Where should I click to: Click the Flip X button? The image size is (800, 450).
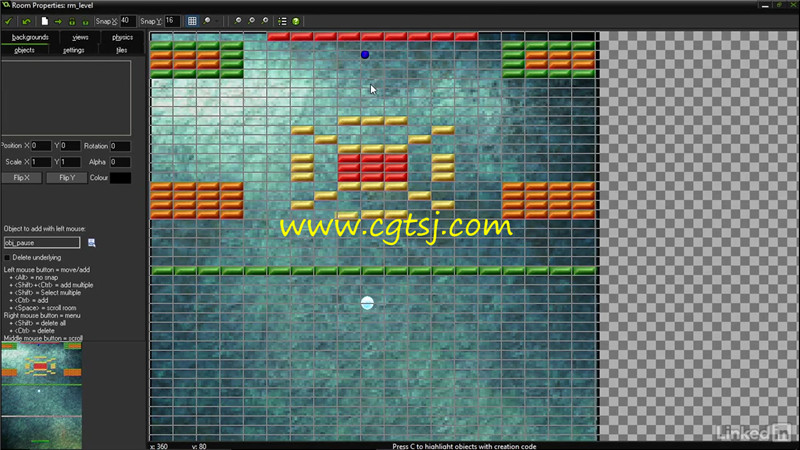(x=21, y=178)
